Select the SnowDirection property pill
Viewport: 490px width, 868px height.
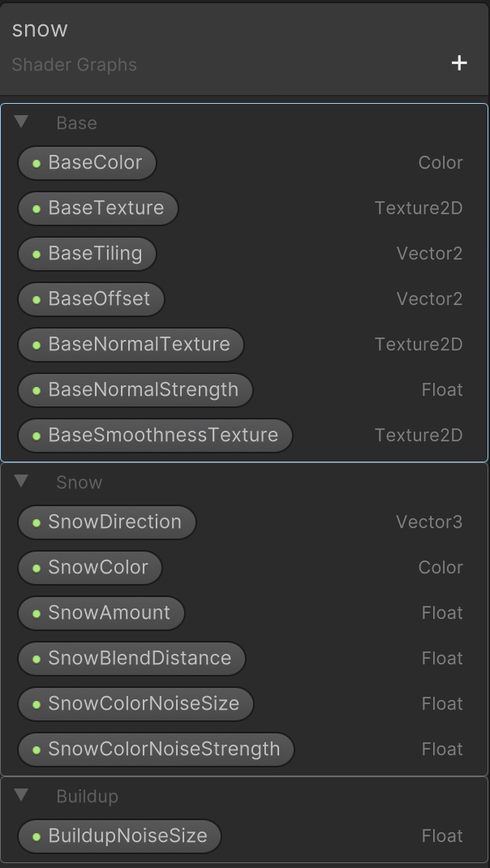107,522
